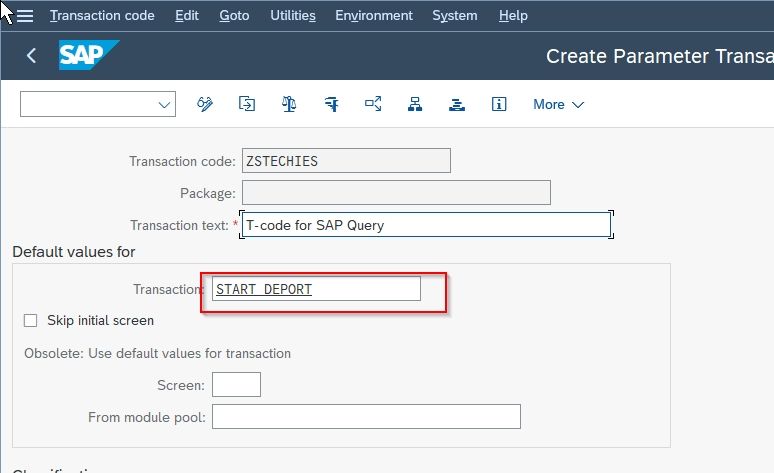Viewport: 774px width, 473px height.
Task: Open the Utilities menu
Action: [293, 16]
